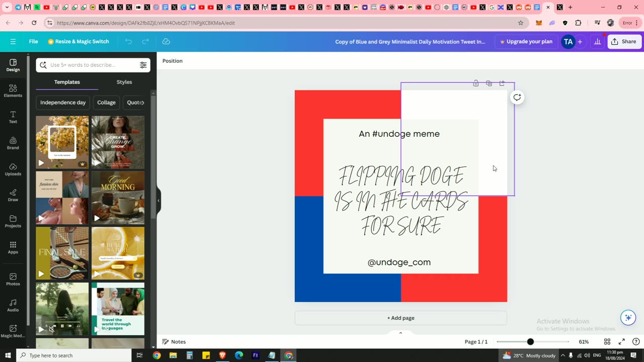This screenshot has height=362, width=644.
Task: Click the Redo arrow
Action: tap(145, 42)
